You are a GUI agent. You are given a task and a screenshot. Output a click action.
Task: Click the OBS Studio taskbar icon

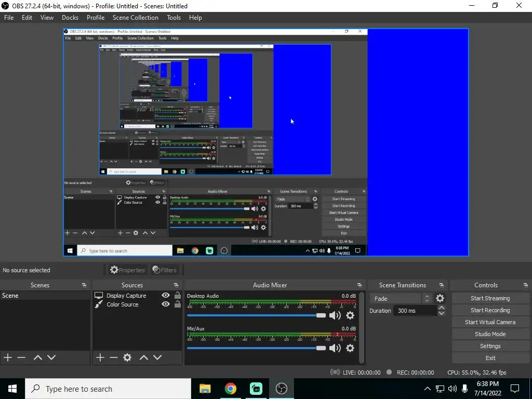coord(281,389)
